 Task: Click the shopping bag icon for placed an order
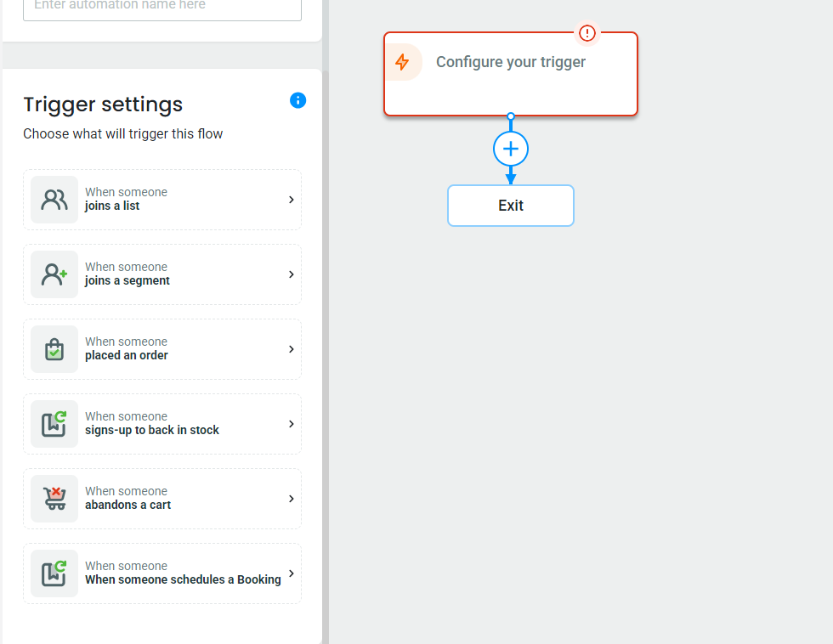point(54,349)
